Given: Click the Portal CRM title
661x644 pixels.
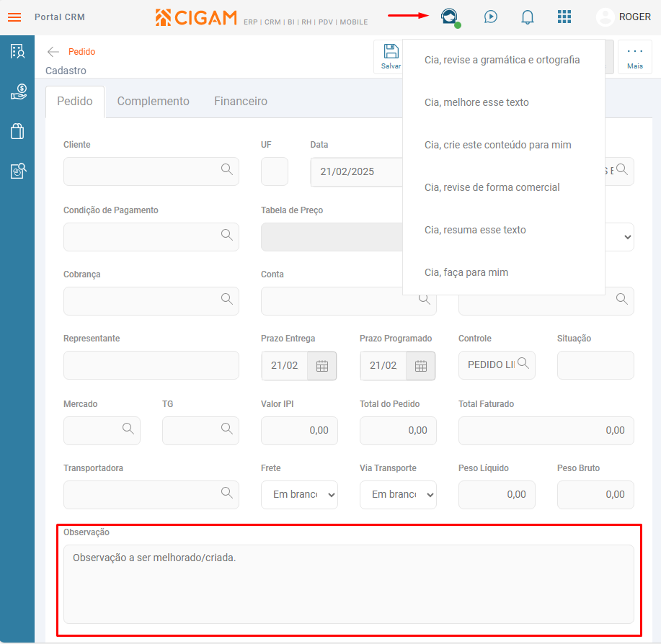Looking at the screenshot, I should (59, 17).
